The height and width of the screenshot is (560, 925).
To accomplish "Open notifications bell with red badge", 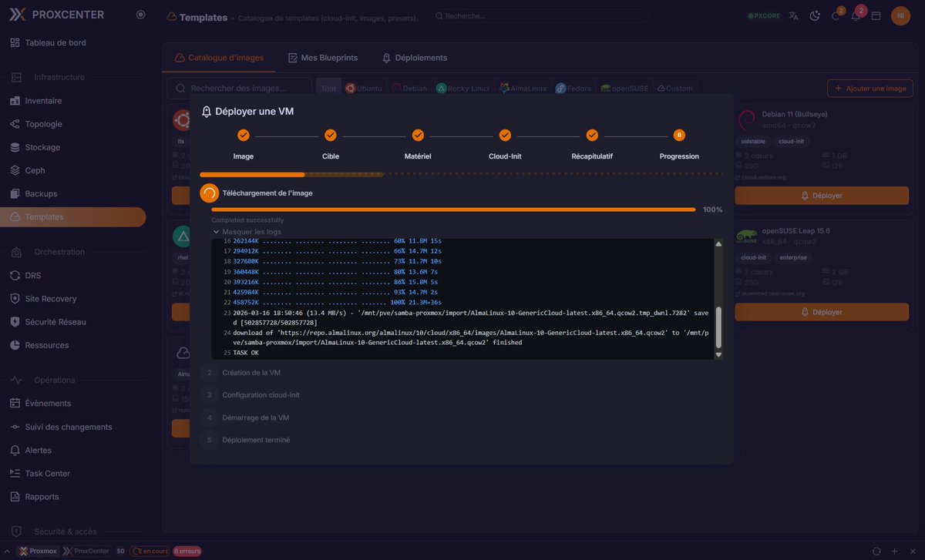I will (x=856, y=15).
